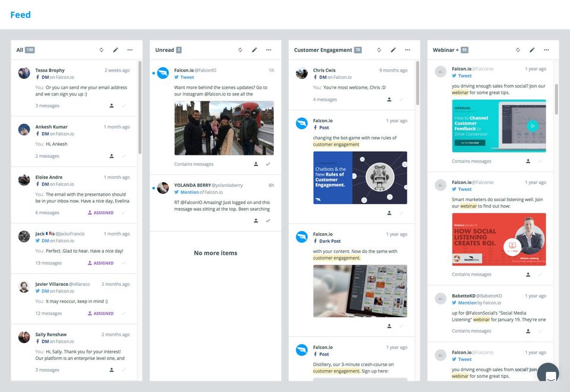This screenshot has width=570, height=392.
Task: Open Mention link on BabetteKD item
Action: pos(467,302)
